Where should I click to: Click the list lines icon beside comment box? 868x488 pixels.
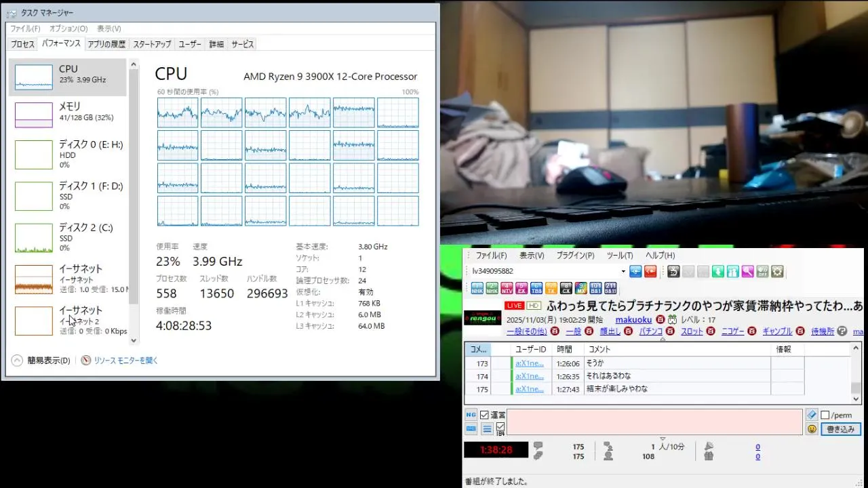click(487, 429)
